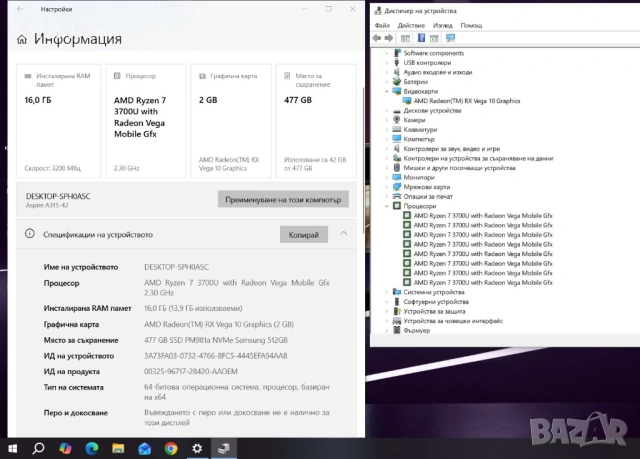
Task: Open the Помощ menu
Action: point(471,25)
